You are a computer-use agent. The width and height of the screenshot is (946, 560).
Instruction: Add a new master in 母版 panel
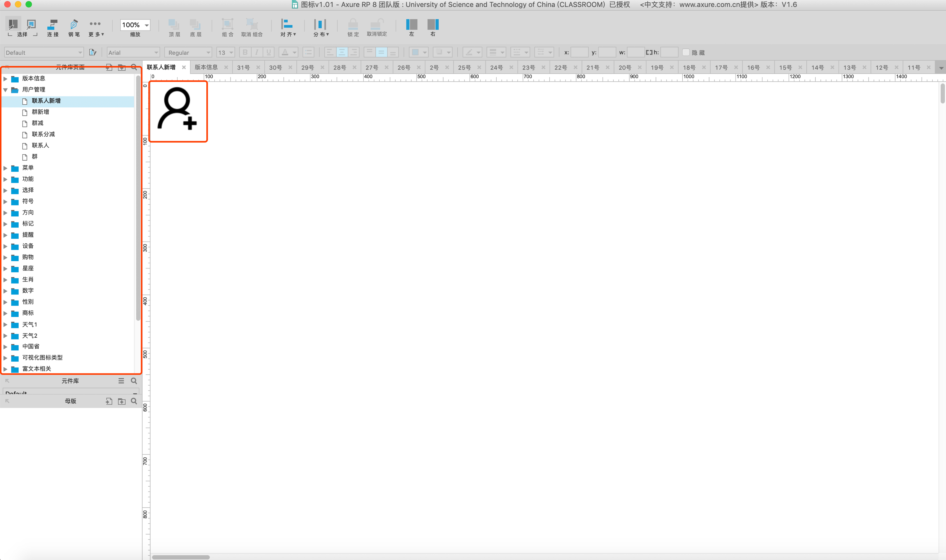109,401
